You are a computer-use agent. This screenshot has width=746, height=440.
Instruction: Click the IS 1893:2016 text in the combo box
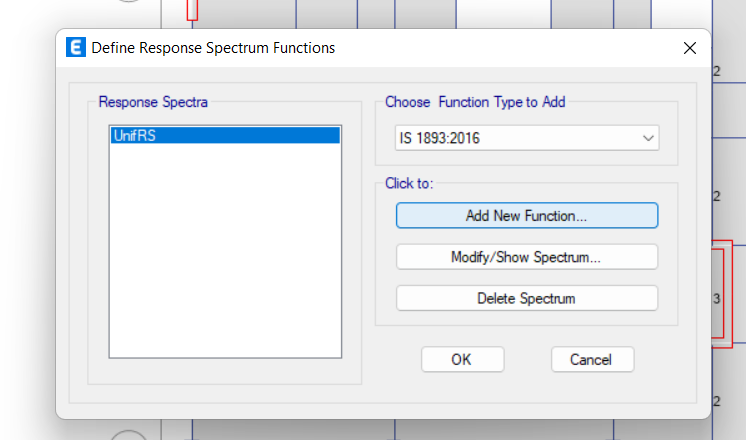coord(440,138)
